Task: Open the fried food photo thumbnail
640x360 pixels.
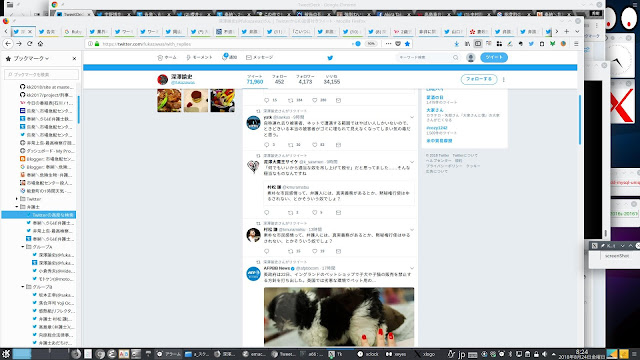Action: coord(169,100)
